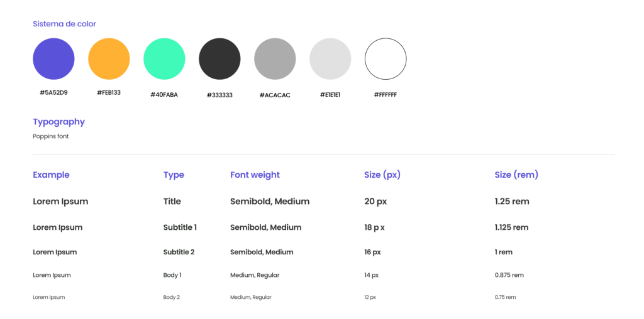Select the white #FFFFFF outlined circle
Image resolution: width=644 pixels, height=319 pixels.
point(386,58)
